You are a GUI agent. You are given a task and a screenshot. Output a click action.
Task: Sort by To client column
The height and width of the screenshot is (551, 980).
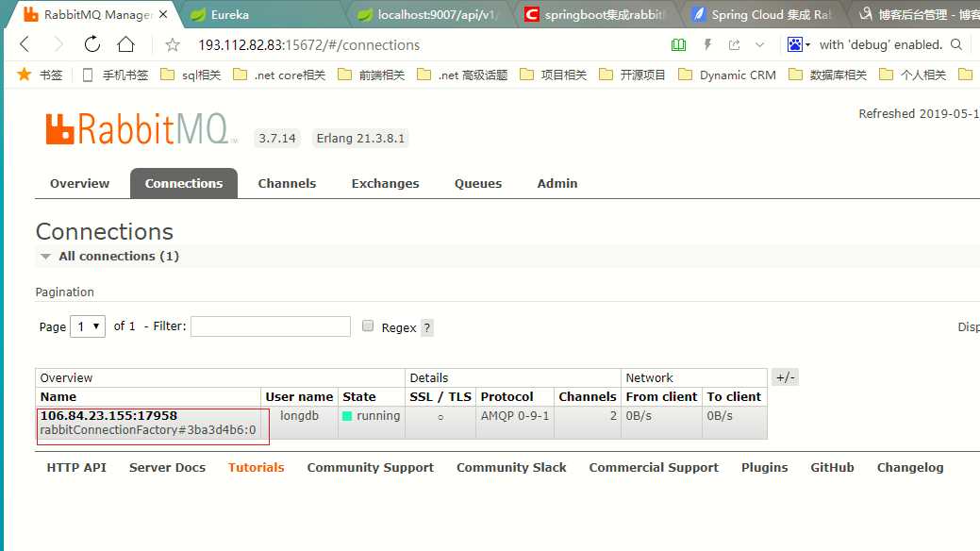(x=734, y=396)
